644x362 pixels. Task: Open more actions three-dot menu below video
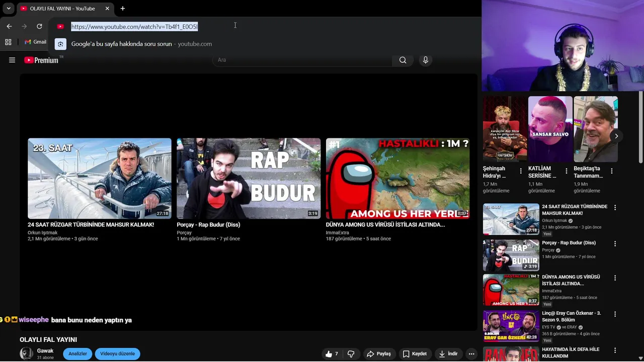[x=471, y=354]
